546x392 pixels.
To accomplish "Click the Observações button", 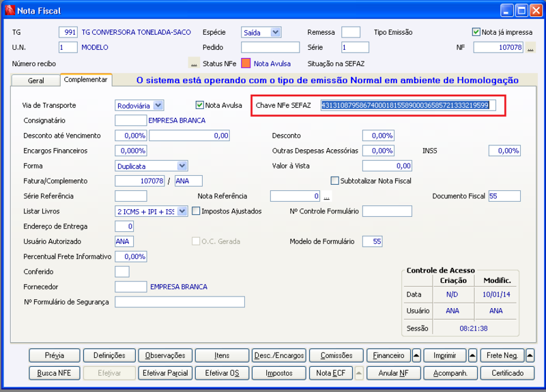I will tap(165, 355).
